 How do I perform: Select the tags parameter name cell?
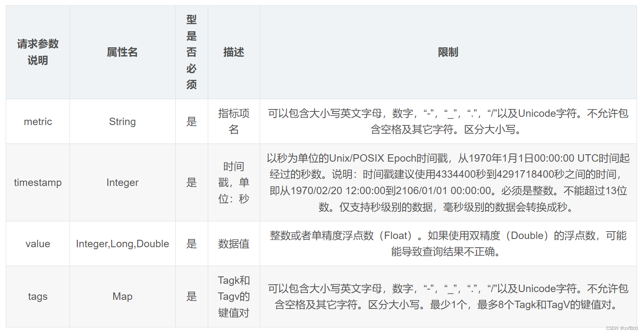(x=37, y=296)
